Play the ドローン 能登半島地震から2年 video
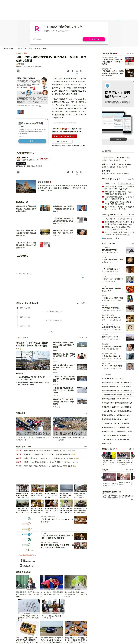The height and width of the screenshot is (644, 138). tap(70, 426)
